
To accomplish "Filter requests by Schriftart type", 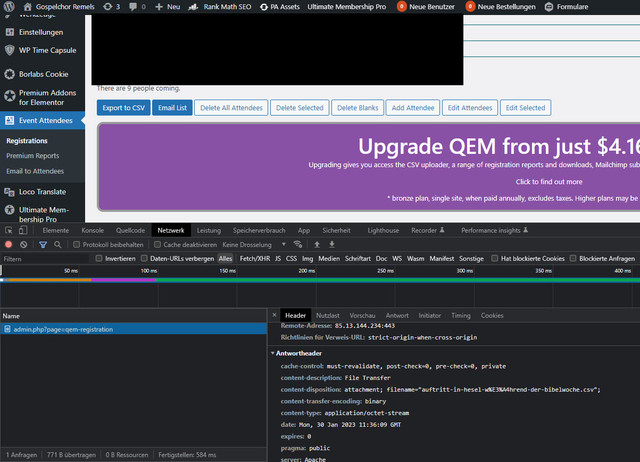I will tap(358, 258).
